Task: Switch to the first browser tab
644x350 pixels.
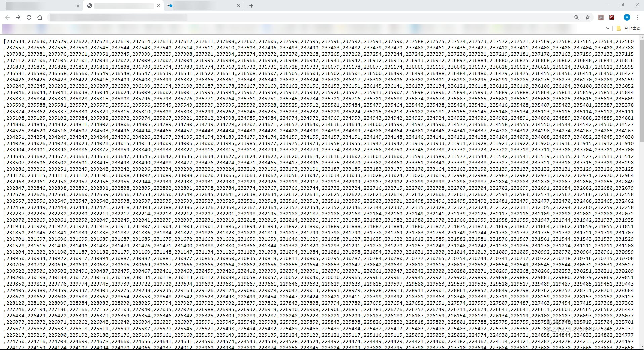Action: tap(40, 6)
